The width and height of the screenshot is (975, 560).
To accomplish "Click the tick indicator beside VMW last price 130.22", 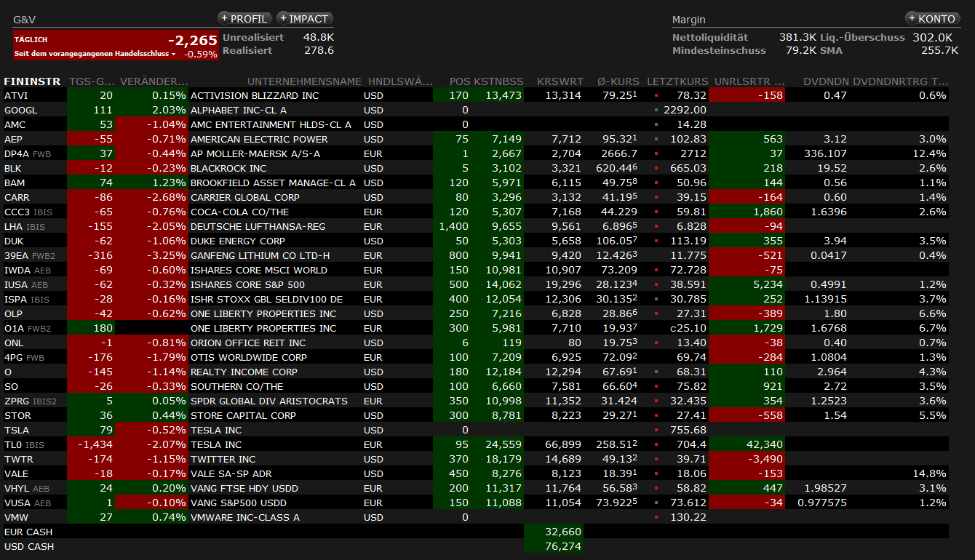I will coord(656,518).
